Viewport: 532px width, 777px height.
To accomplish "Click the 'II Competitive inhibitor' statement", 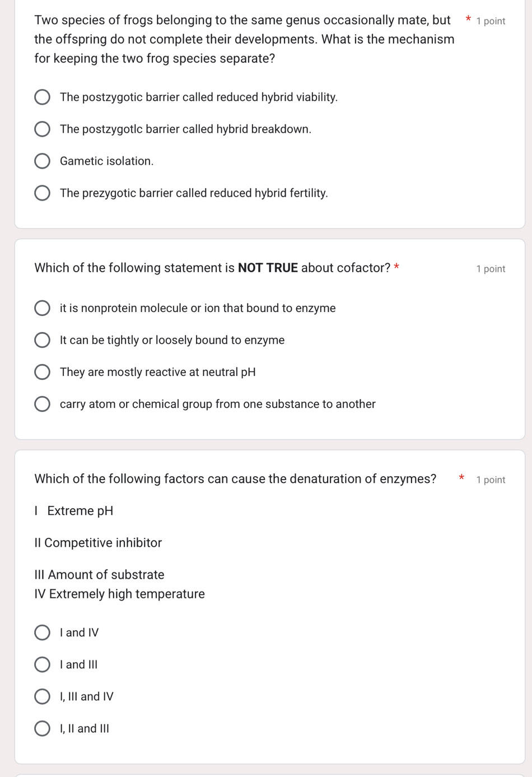I will (98, 543).
